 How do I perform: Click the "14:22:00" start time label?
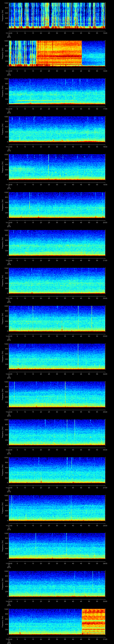tap(9, 336)
